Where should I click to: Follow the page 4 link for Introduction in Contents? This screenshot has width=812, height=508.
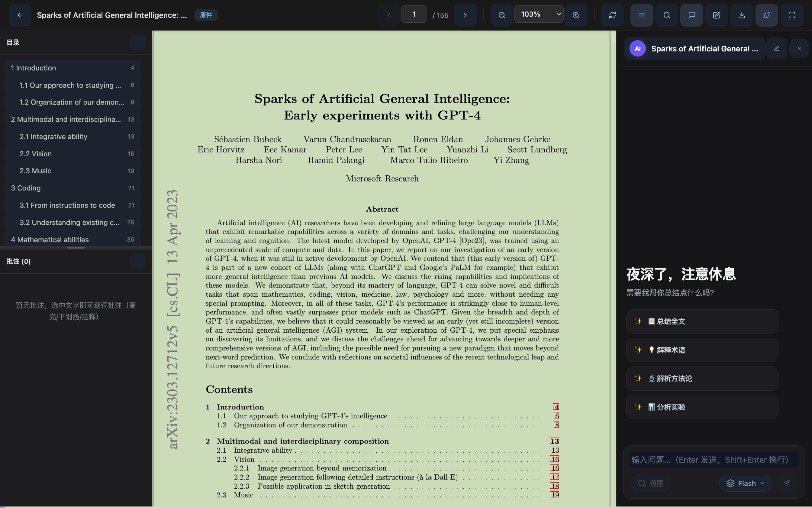point(556,407)
